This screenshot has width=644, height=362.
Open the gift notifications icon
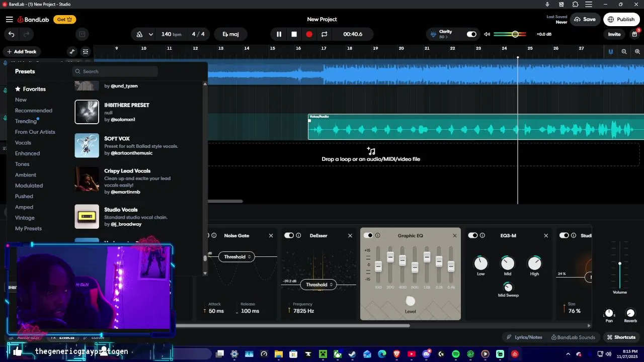pos(635,34)
